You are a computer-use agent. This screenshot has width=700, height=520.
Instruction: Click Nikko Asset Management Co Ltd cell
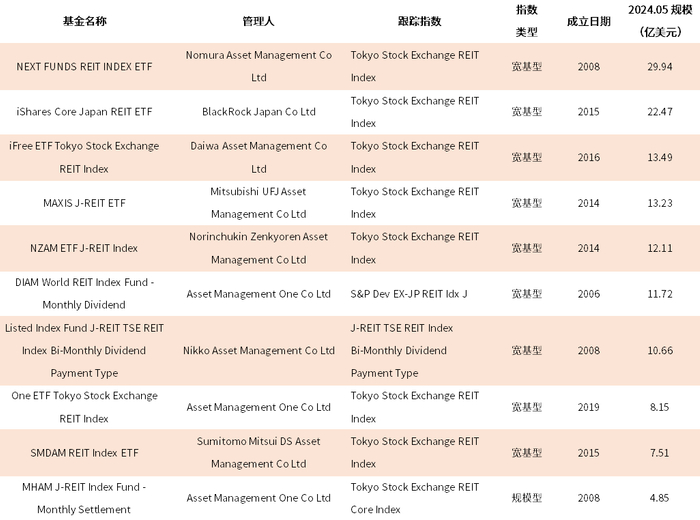tap(258, 350)
